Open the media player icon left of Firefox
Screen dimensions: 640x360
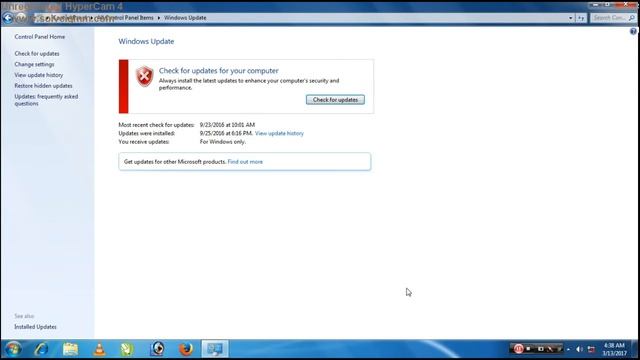(157, 349)
